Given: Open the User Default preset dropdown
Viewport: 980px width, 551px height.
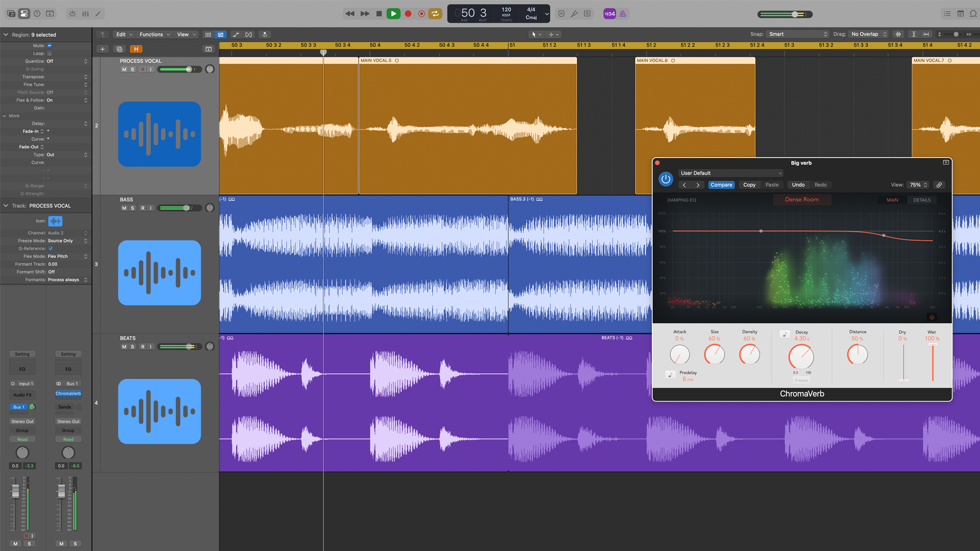Looking at the screenshot, I should [x=730, y=173].
